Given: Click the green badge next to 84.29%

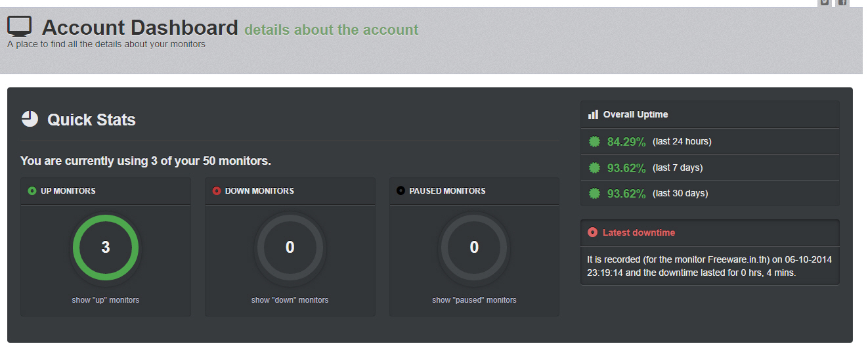Looking at the screenshot, I should pyautogui.click(x=594, y=142).
